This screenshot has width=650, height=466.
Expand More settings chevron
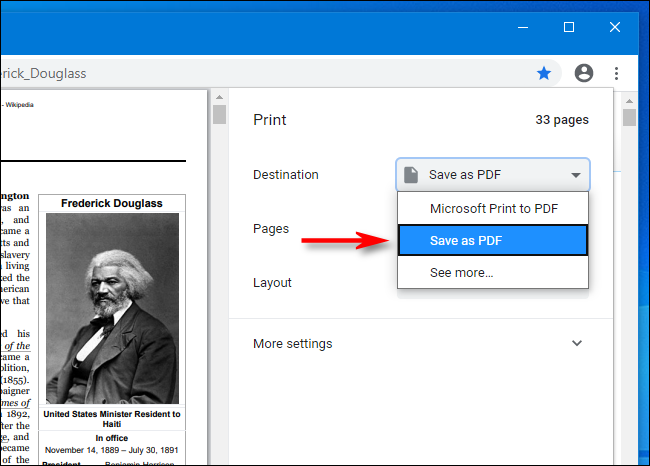tap(577, 343)
